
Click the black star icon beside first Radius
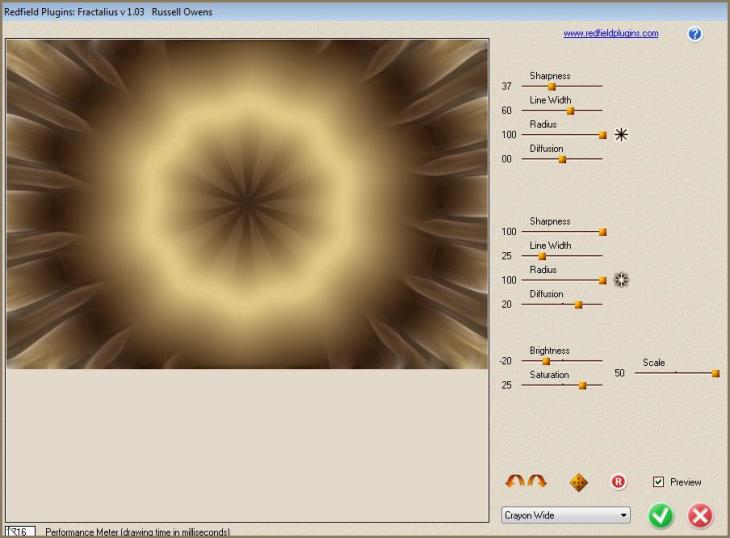621,134
